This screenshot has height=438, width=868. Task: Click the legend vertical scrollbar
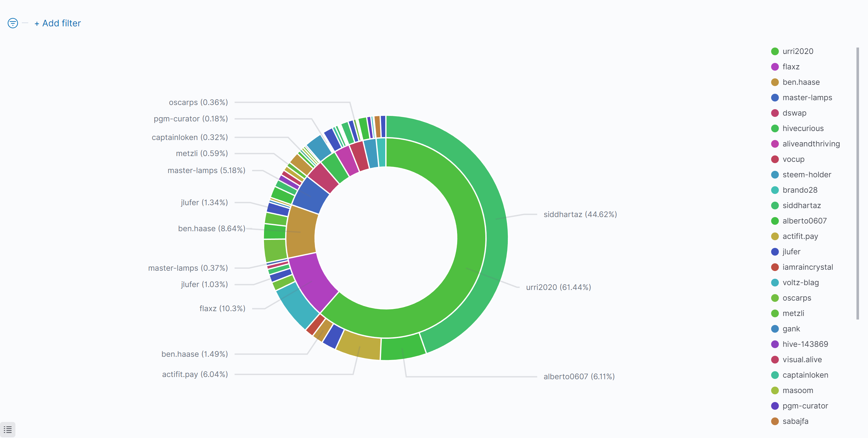(x=857, y=183)
